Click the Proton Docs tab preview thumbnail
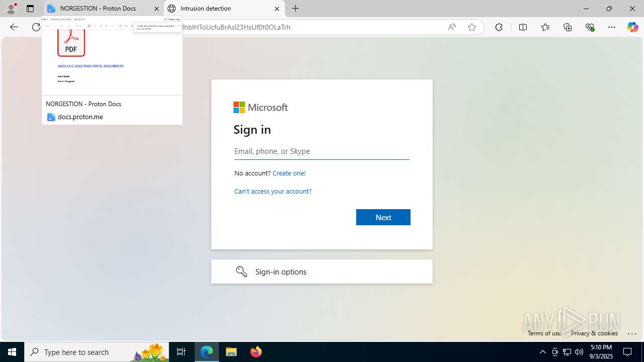 [x=112, y=56]
